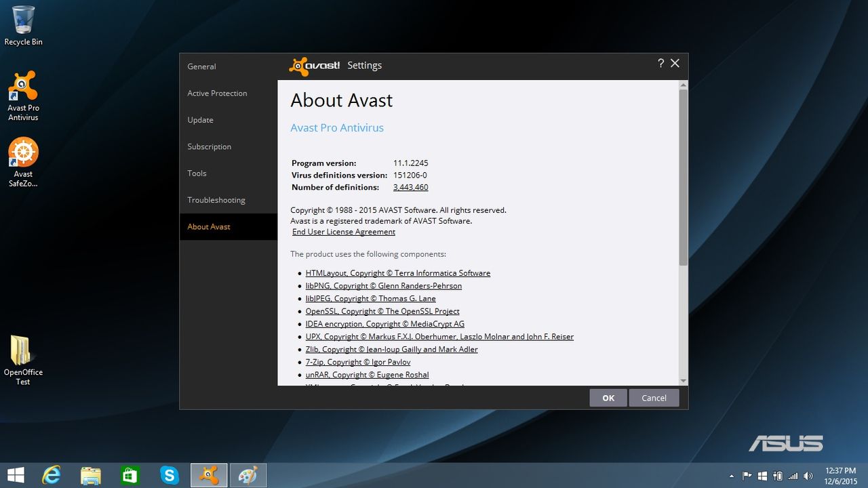
Task: Open the HTMLLayout Terra Informatica link
Action: pyautogui.click(x=398, y=273)
